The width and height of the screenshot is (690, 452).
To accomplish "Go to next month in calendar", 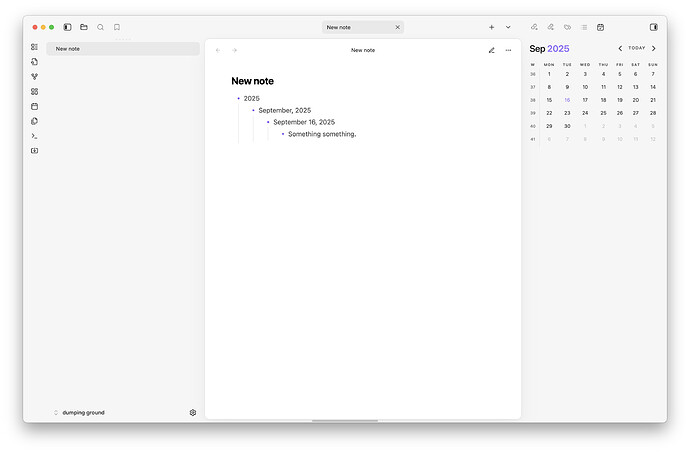I will point(653,48).
